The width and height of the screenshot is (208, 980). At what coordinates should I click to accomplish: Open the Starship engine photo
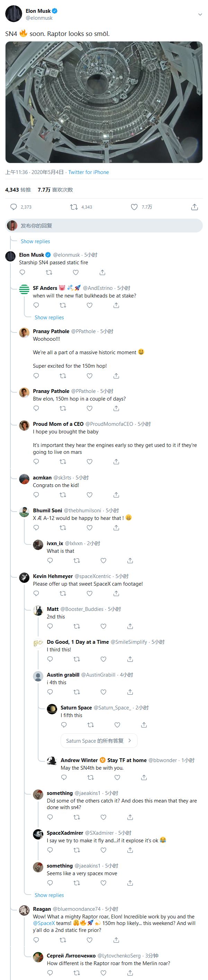click(x=104, y=102)
